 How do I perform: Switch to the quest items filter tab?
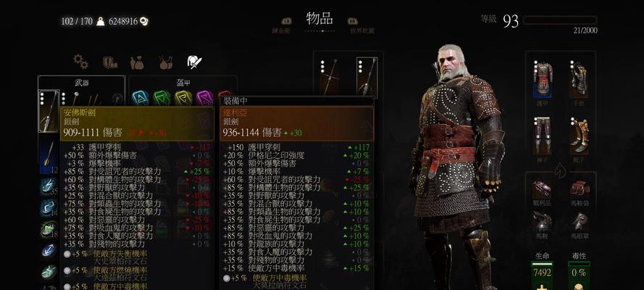point(109,62)
